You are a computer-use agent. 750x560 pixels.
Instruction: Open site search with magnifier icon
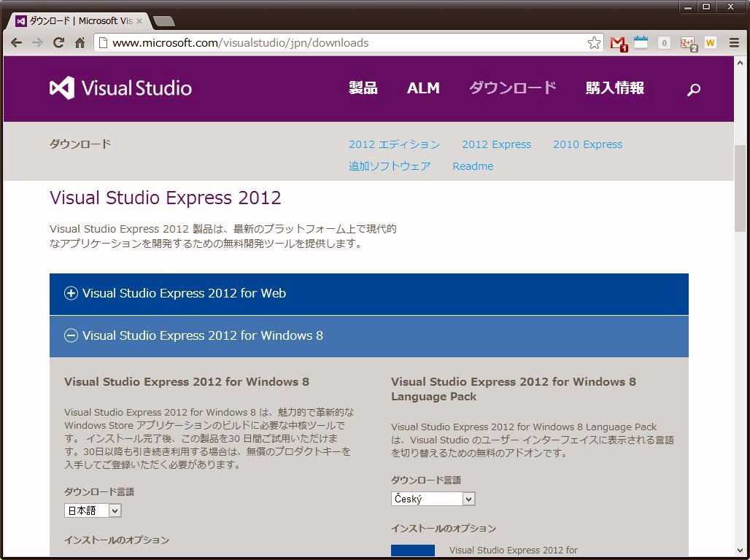tap(694, 89)
